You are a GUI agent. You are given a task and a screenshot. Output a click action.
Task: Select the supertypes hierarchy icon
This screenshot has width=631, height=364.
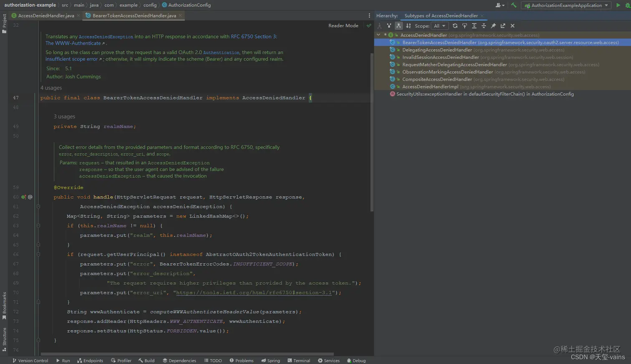[x=389, y=26]
